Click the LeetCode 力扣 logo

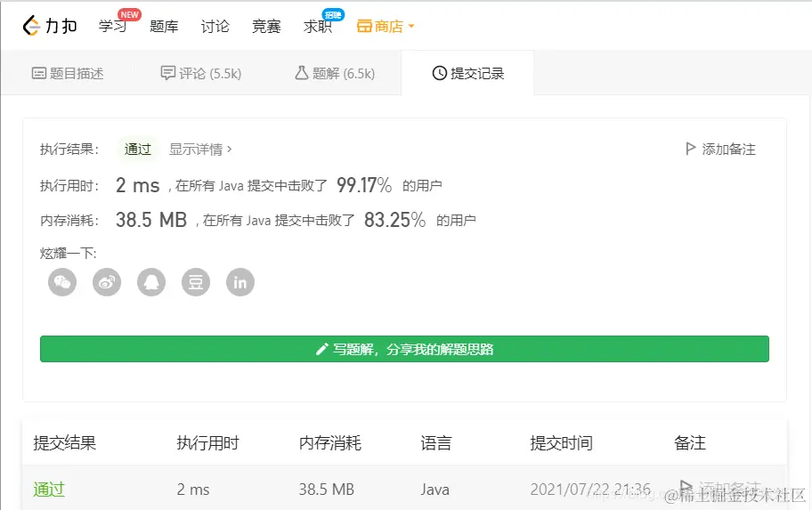pyautogui.click(x=50, y=26)
